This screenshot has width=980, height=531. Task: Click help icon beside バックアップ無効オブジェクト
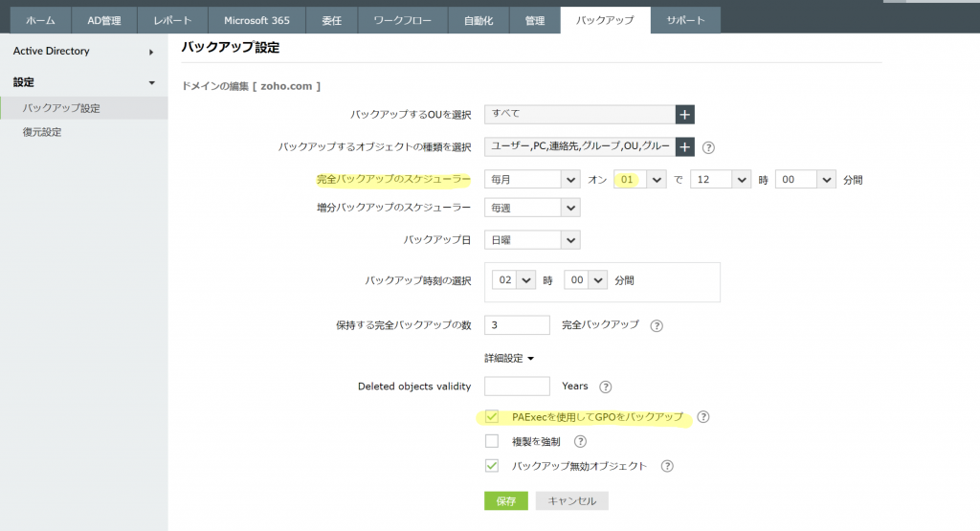coord(667,466)
